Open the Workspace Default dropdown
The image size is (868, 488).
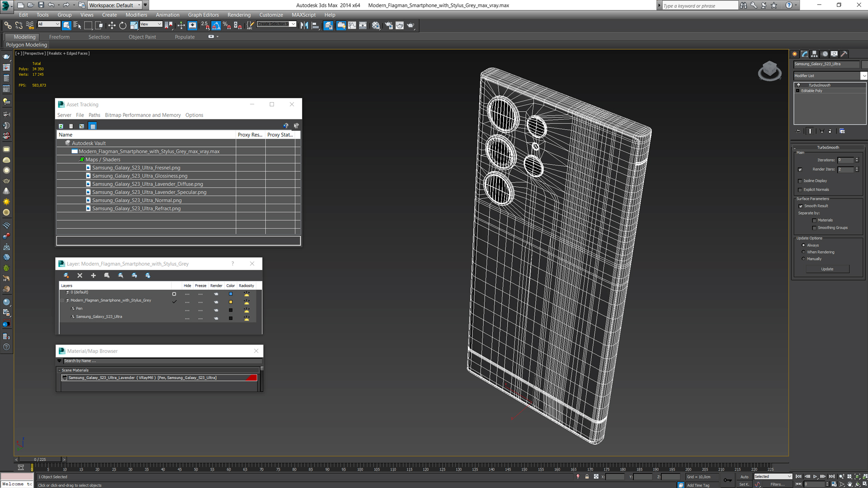coord(115,5)
